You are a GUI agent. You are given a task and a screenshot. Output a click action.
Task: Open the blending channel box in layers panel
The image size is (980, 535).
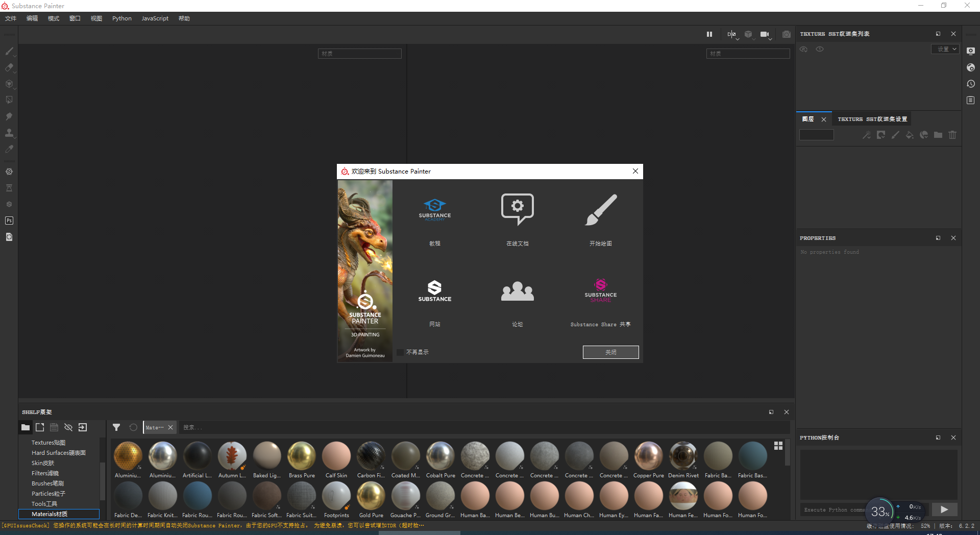click(x=817, y=135)
